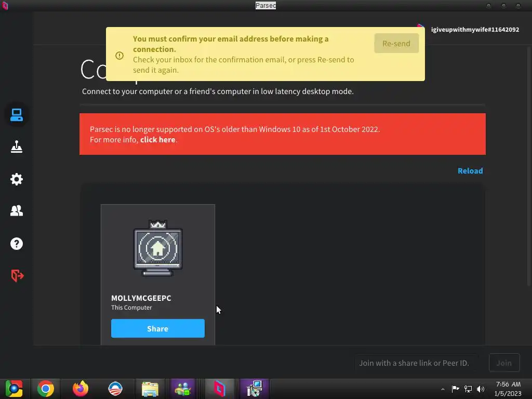This screenshot has width=532, height=399.
Task: Open the Friends icon in the sidebar
Action: [x=16, y=211]
